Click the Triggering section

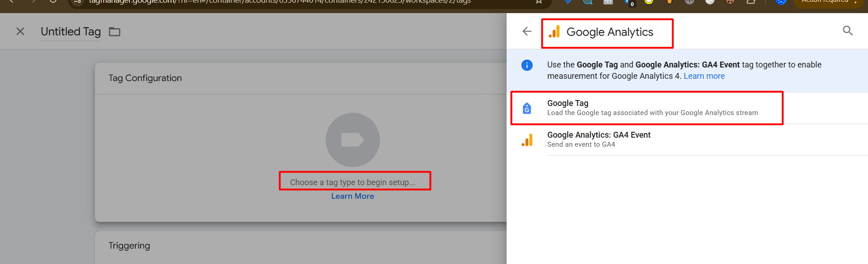129,245
